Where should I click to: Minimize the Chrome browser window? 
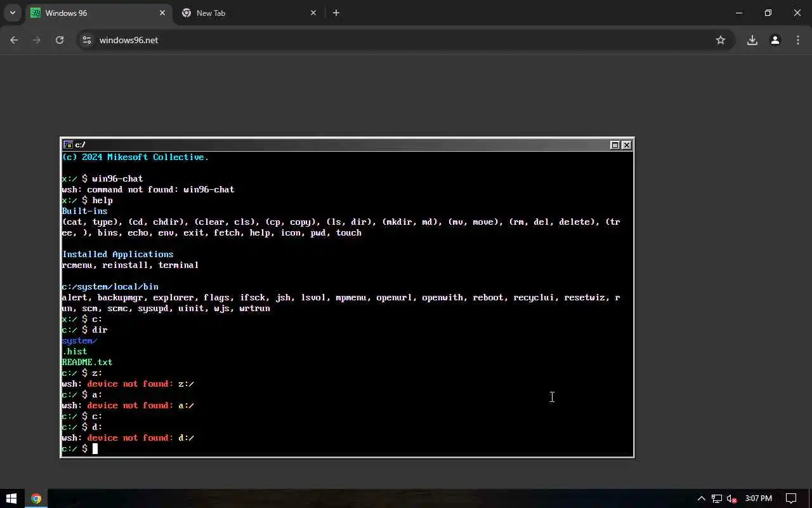coord(739,13)
